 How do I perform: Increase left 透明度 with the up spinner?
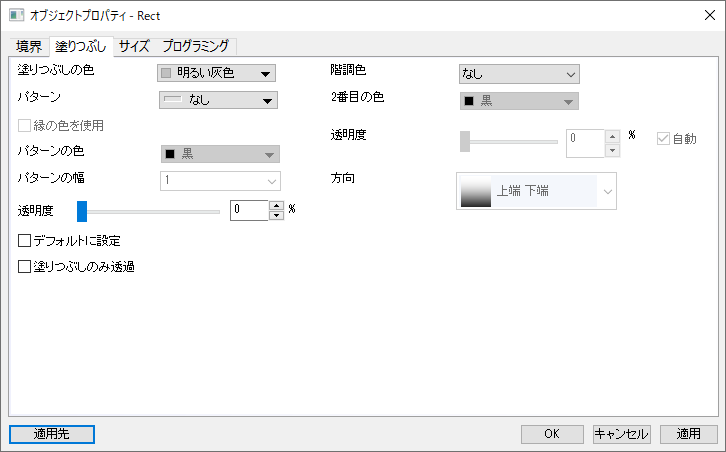point(276,206)
